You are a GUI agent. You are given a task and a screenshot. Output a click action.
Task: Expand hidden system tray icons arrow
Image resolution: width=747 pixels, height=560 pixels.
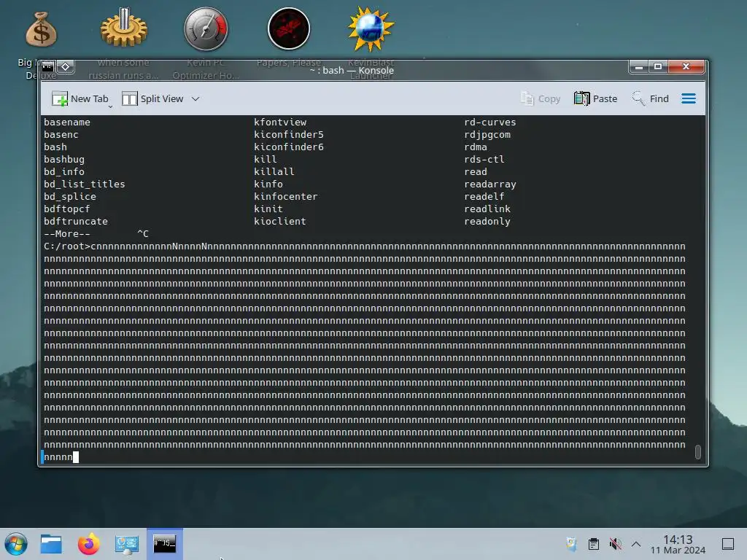(636, 544)
